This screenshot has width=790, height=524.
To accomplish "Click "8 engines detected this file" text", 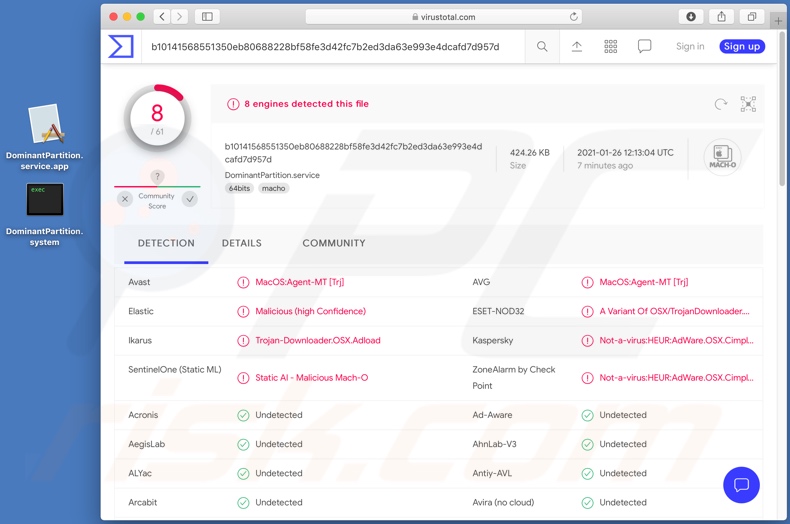I will pyautogui.click(x=306, y=104).
